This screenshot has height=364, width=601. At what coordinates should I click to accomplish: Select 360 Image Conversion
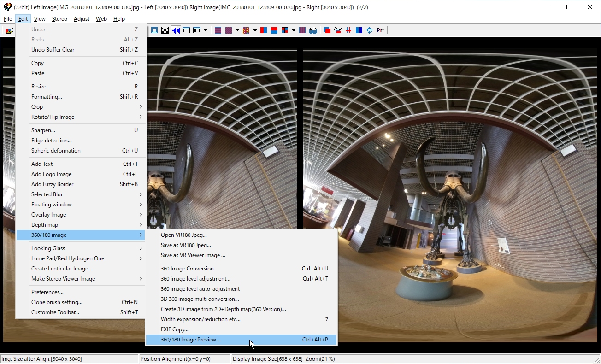187,269
